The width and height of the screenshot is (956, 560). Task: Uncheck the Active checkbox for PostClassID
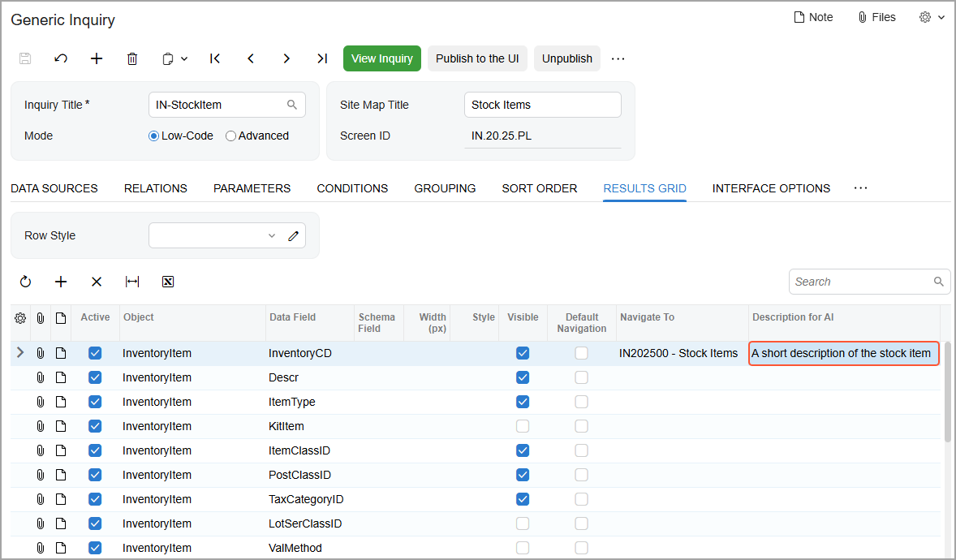tap(95, 476)
